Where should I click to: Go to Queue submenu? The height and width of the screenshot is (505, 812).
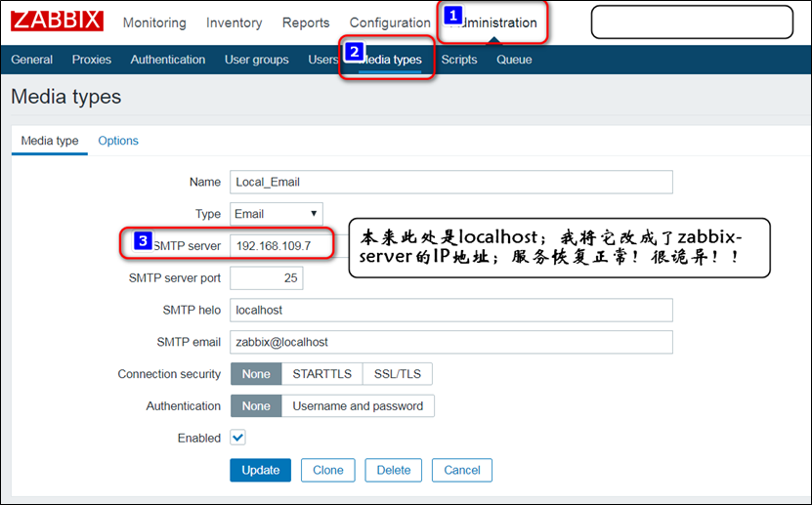[x=514, y=60]
